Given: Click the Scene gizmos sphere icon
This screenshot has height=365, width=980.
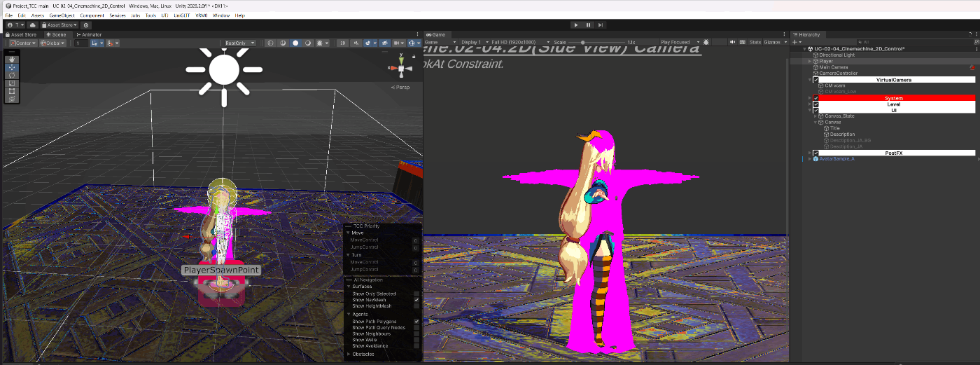Looking at the screenshot, I should click(x=411, y=43).
